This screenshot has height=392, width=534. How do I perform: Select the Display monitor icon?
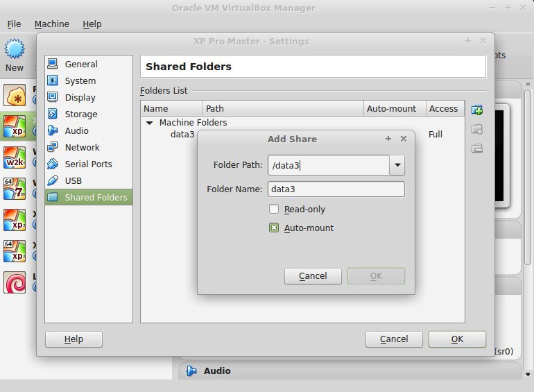click(x=53, y=97)
